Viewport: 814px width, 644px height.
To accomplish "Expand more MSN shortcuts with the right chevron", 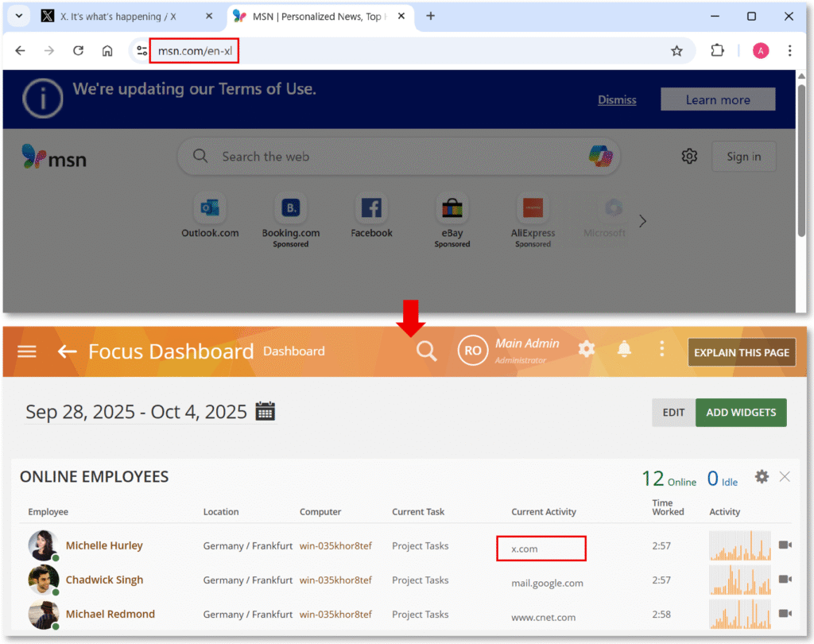I will [642, 220].
